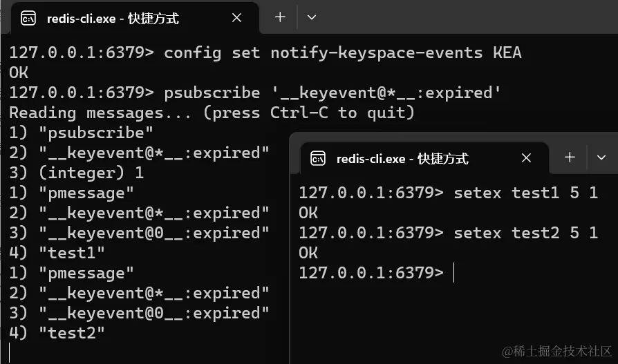Click the psubscribe command line
Image resolution: width=618 pixels, height=364 pixels.
click(x=332, y=93)
